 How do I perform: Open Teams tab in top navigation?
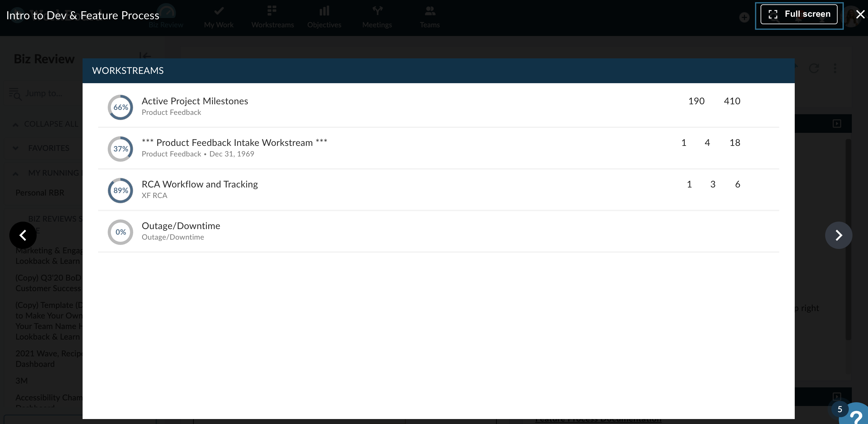[430, 17]
